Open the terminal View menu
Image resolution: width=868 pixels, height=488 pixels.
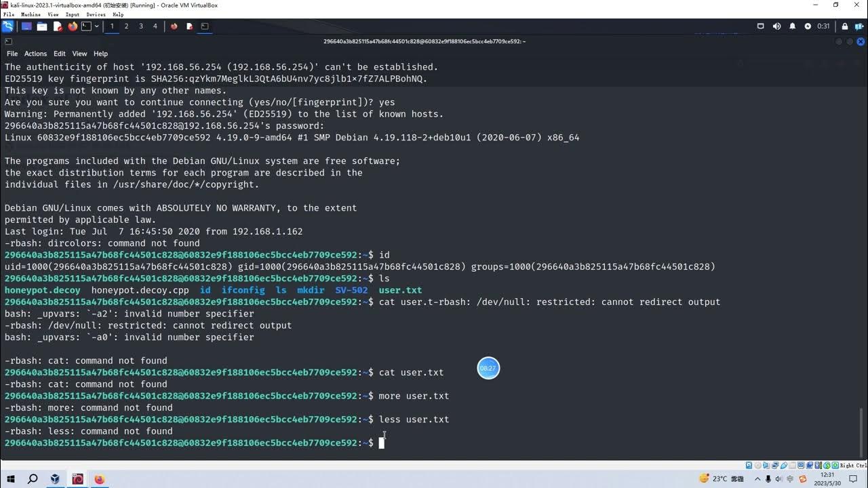(79, 54)
